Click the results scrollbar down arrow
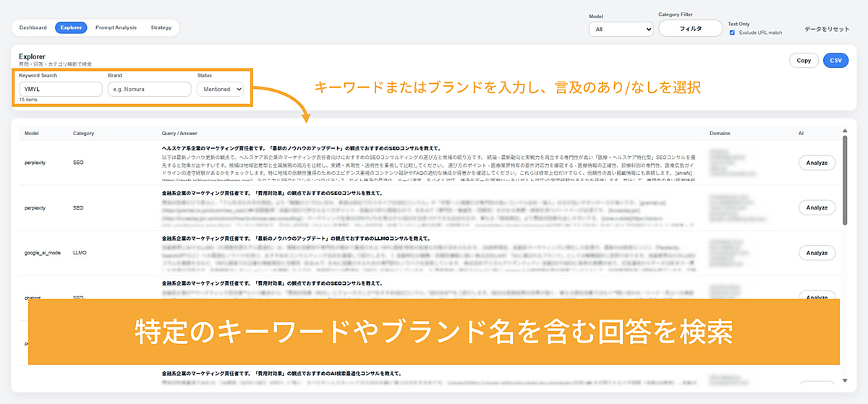The width and height of the screenshot is (868, 404). click(844, 381)
